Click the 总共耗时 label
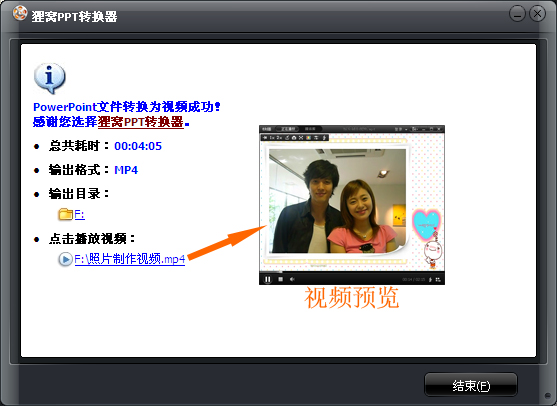Image resolution: width=557 pixels, height=406 pixels. (79, 146)
